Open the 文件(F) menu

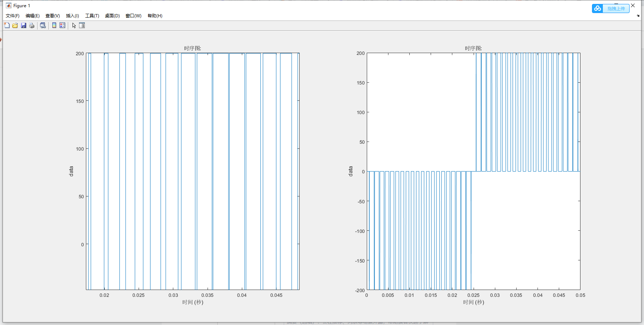pyautogui.click(x=13, y=16)
